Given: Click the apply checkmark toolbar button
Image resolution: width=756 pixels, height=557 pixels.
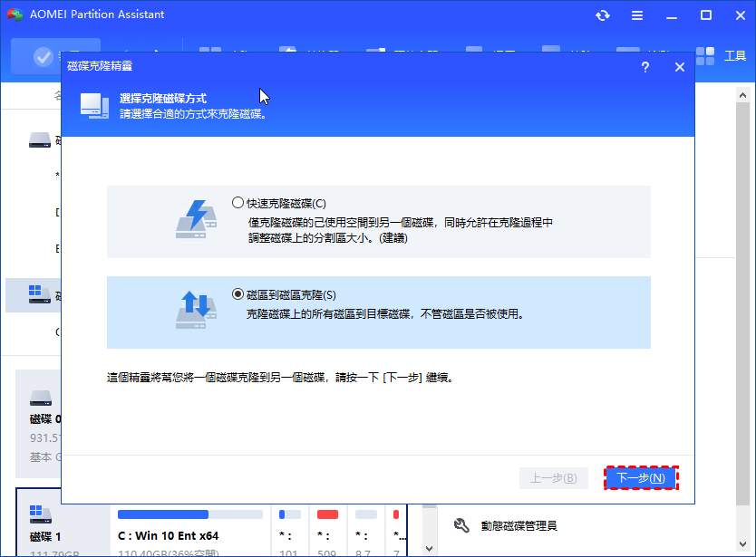Looking at the screenshot, I should 44,57.
